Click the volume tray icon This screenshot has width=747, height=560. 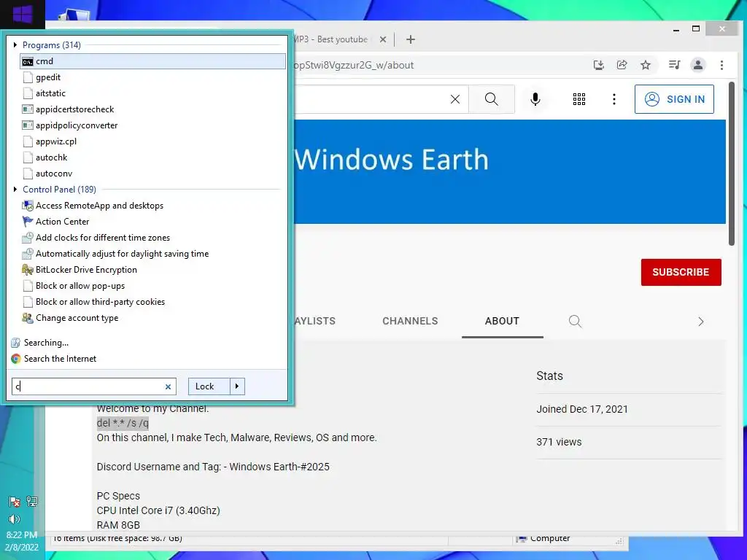(15, 519)
